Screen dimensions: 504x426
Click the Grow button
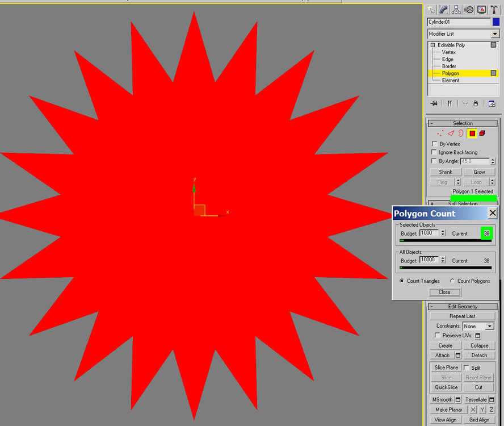click(479, 172)
